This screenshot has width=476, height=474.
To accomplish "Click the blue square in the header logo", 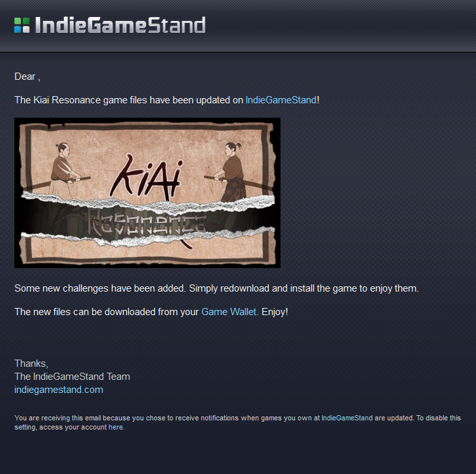I will point(18,29).
